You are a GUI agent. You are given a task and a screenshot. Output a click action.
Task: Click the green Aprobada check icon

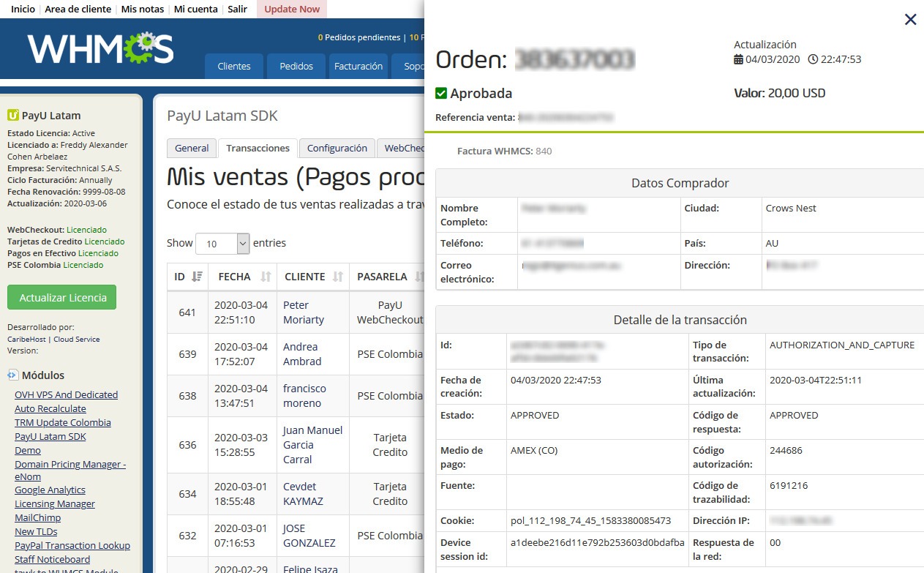tap(441, 93)
